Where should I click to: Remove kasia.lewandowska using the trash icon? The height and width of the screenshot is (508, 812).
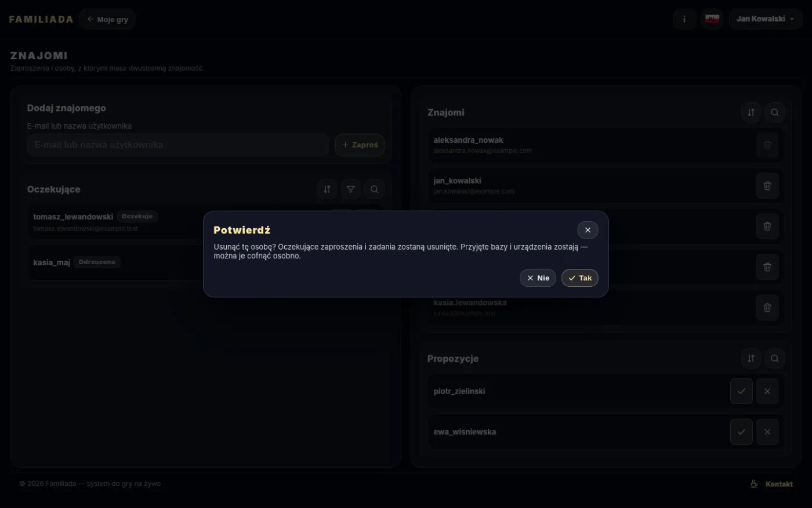767,308
